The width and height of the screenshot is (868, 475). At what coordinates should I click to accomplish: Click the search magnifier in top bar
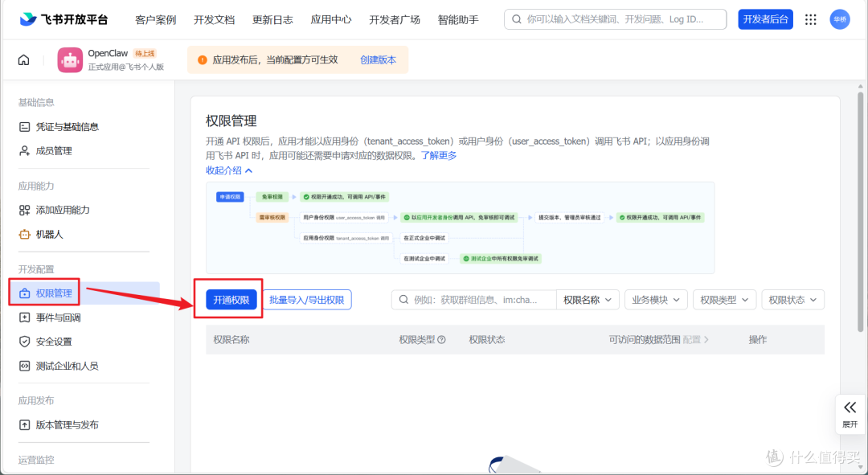tap(517, 19)
